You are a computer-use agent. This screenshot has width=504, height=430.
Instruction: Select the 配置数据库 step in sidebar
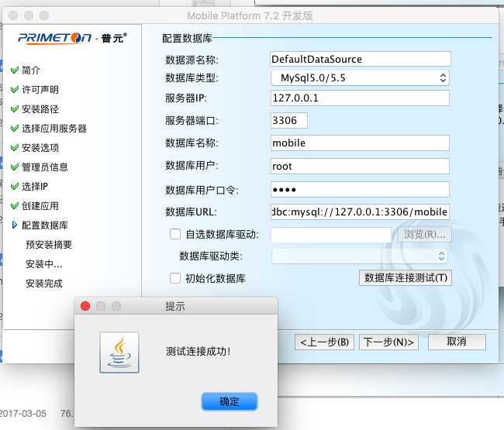tap(45, 225)
